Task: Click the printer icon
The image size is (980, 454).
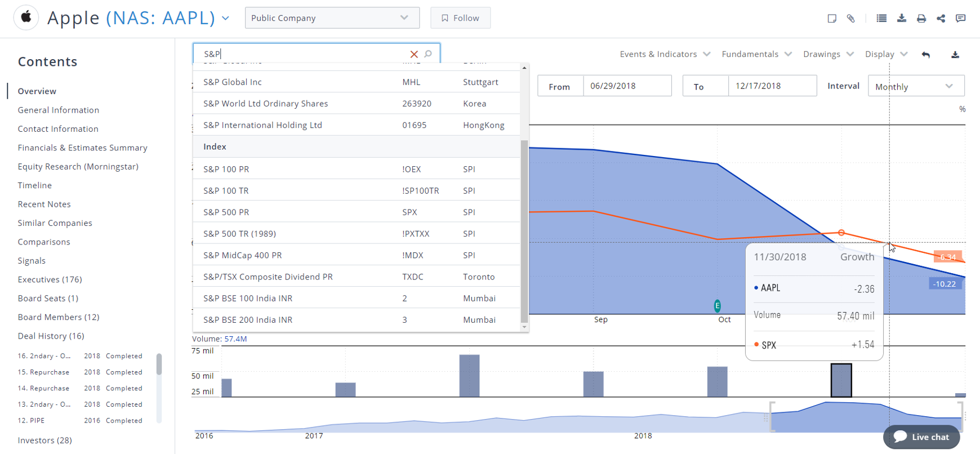Action: [x=921, y=19]
